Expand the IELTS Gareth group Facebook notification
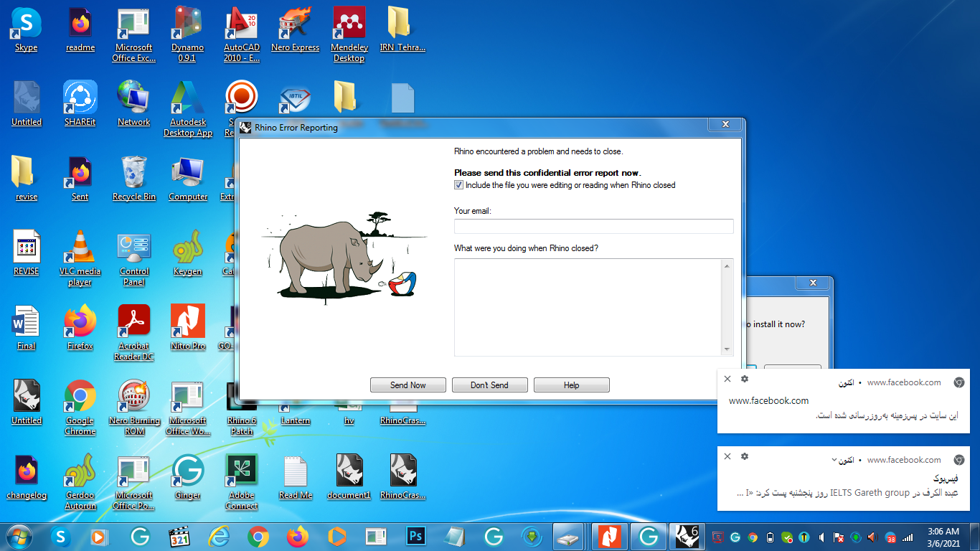This screenshot has width=980, height=551. (x=833, y=460)
